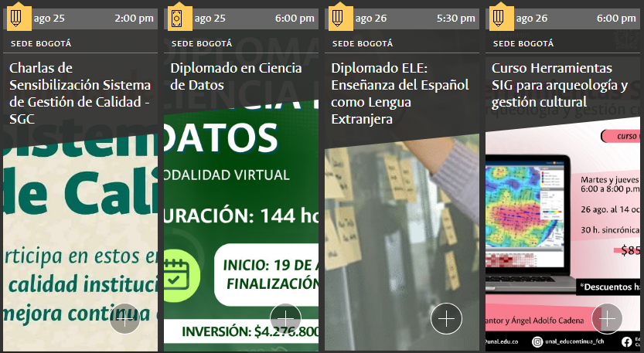The image size is (644, 353).
Task: Click ago 25 date on the 6:00 pm Datos card
Action: click(210, 19)
